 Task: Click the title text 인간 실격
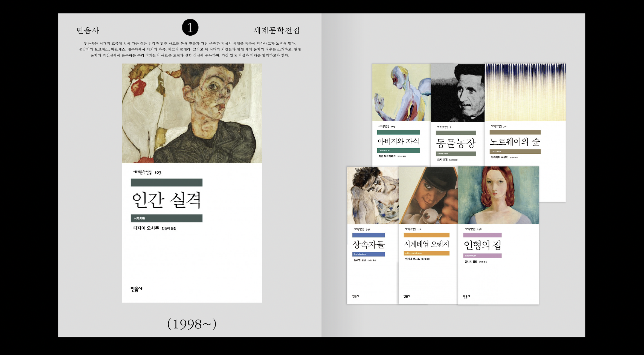(x=166, y=200)
